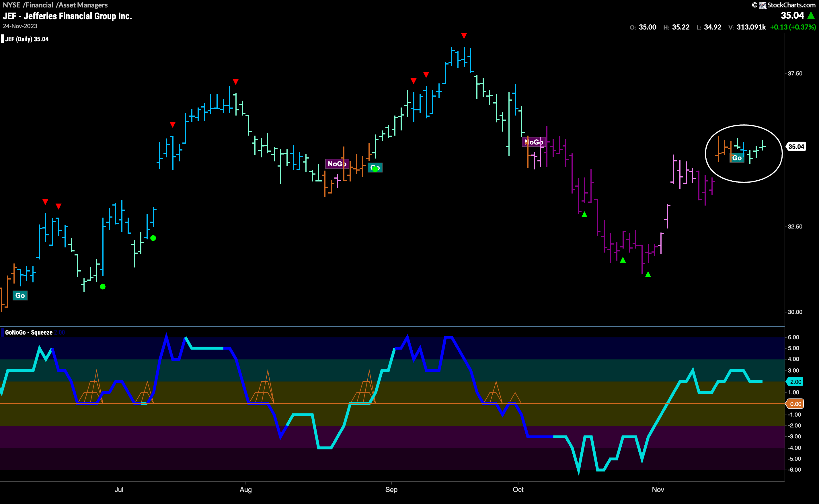Click the Jul label on time axis
The height and width of the screenshot is (504, 819).
pyautogui.click(x=119, y=490)
